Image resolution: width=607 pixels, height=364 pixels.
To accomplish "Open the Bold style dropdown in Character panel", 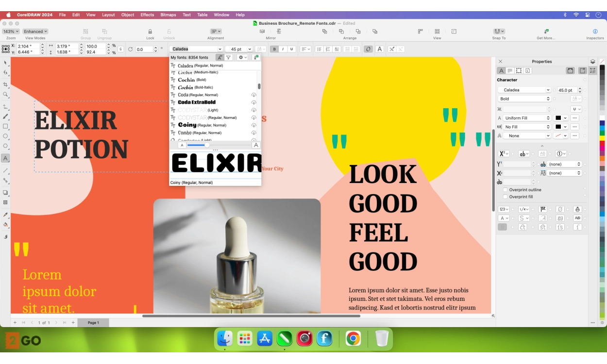I will pyautogui.click(x=522, y=99).
